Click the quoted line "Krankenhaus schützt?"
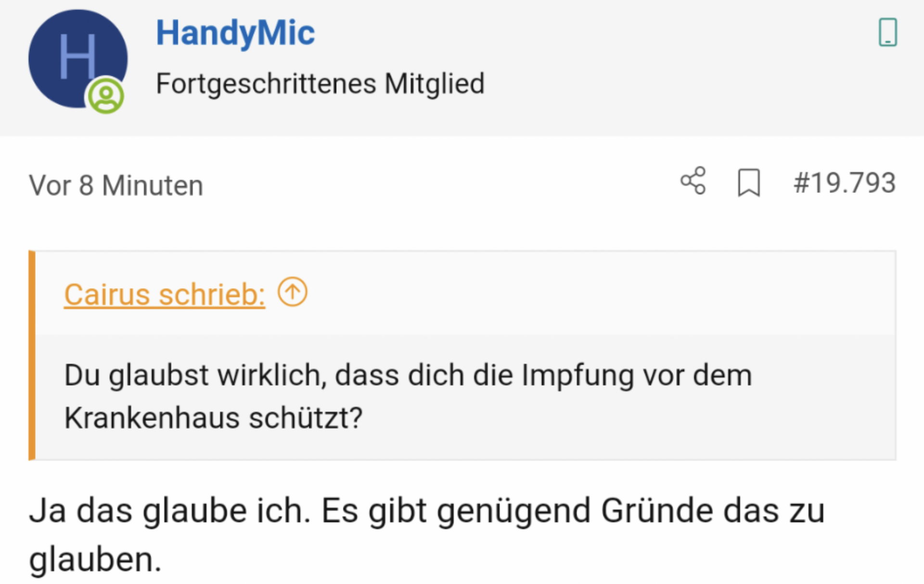This screenshot has height=584, width=924. point(213,418)
